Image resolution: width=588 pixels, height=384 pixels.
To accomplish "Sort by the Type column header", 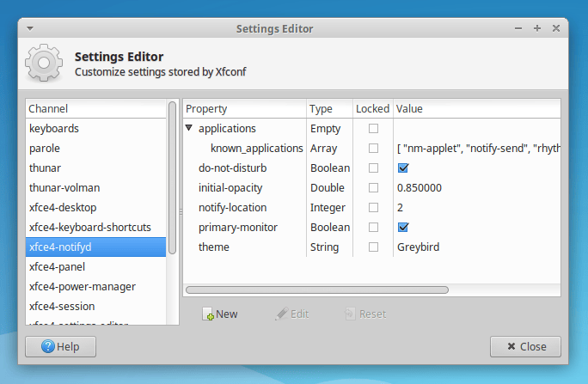I will pyautogui.click(x=329, y=109).
